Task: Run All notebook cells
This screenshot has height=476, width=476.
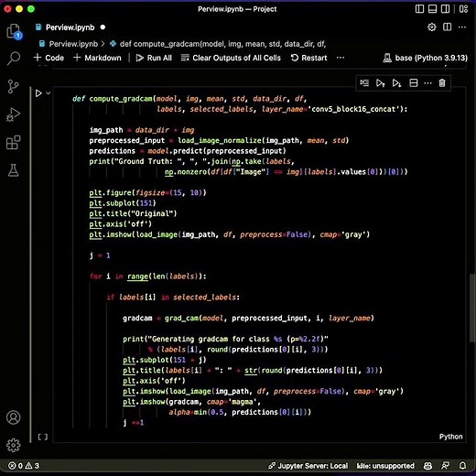Action: (x=154, y=58)
